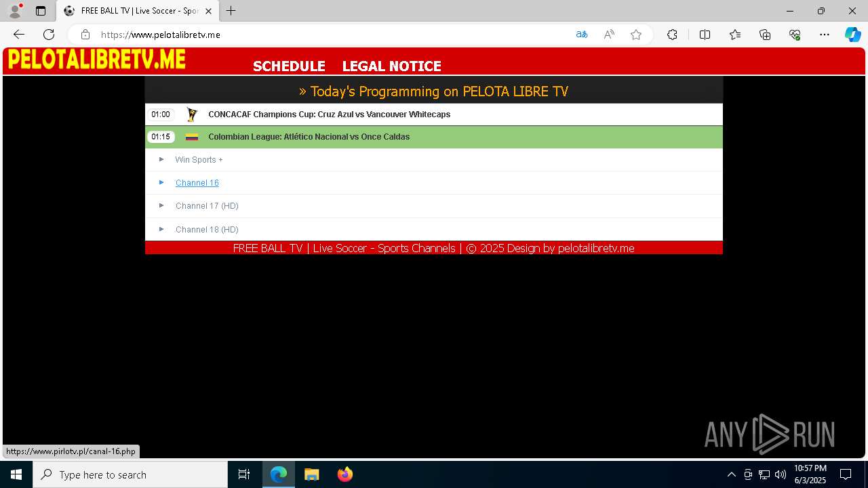Open File Explorer from taskbar
Viewport: 868px width, 488px height.
(312, 474)
